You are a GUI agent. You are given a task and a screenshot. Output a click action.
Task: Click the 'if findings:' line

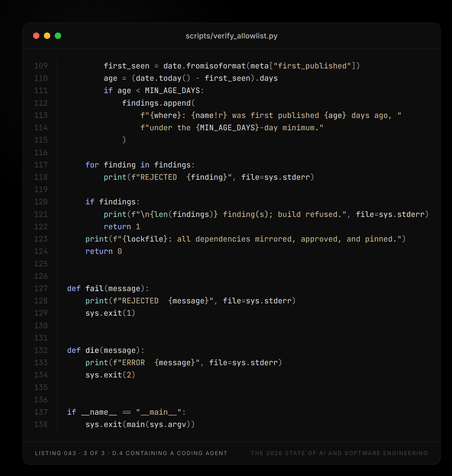[113, 202]
